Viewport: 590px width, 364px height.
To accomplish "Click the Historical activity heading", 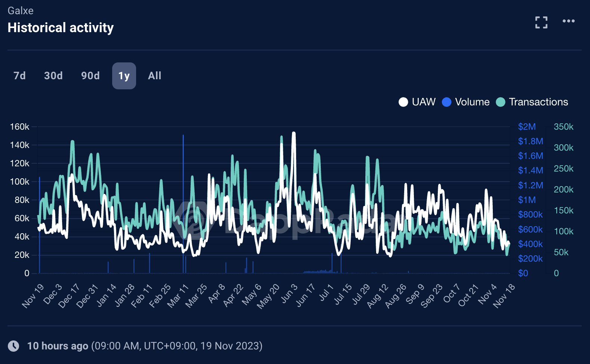I will coord(61,28).
